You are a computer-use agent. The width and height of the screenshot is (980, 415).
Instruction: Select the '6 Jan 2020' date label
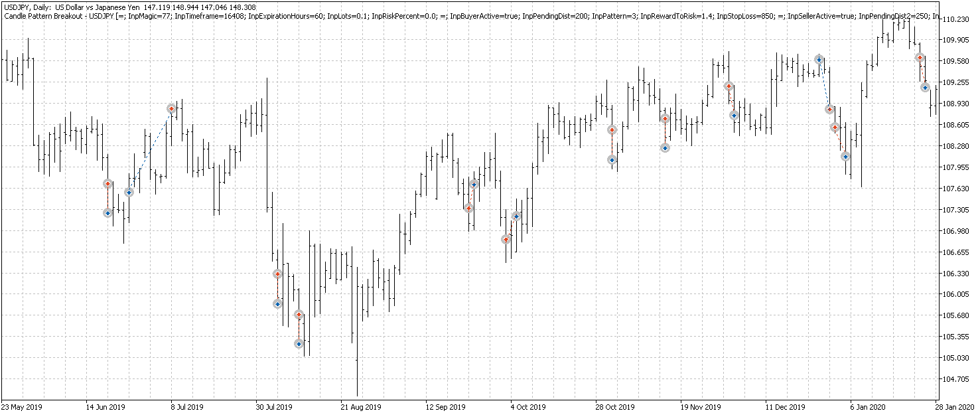[869, 407]
